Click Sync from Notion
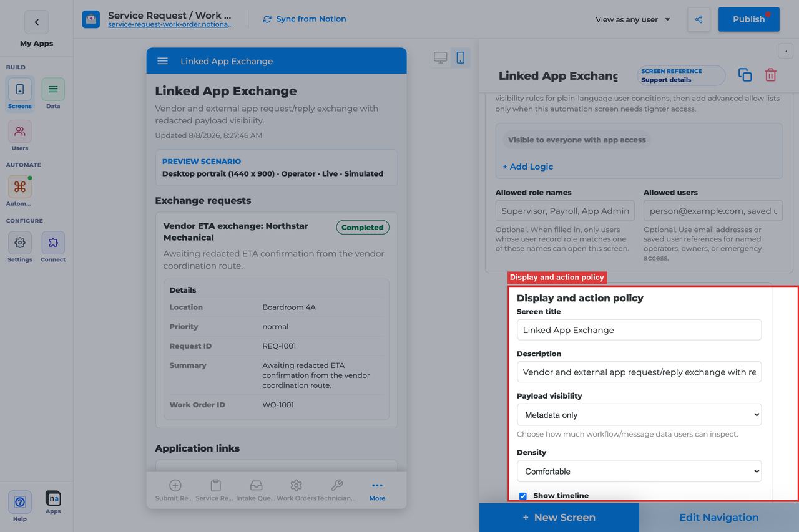 tap(305, 19)
